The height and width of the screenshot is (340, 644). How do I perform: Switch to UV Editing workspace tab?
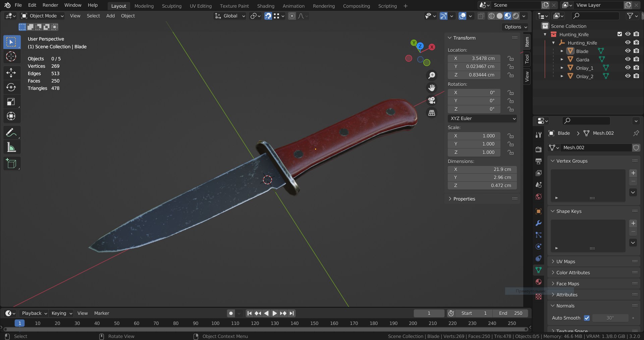[x=201, y=6]
